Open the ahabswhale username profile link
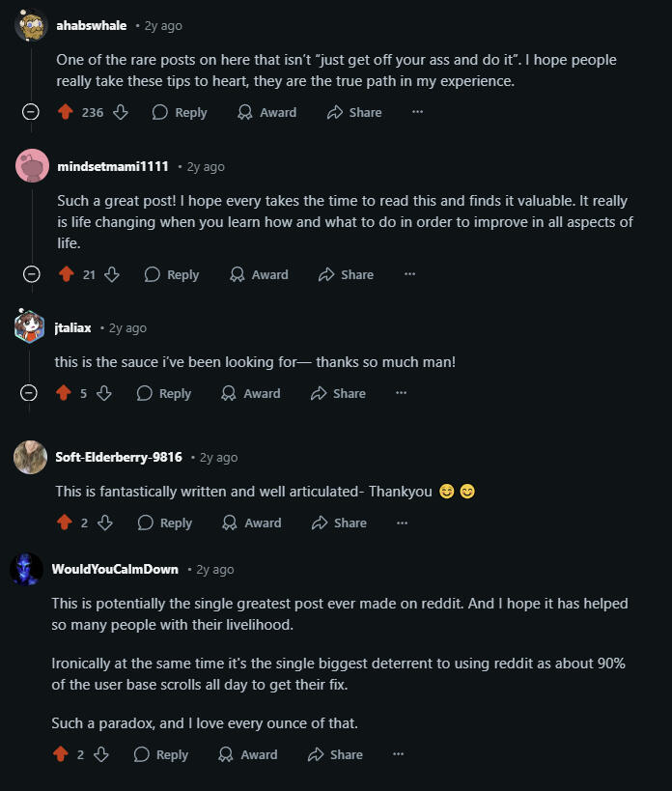 91,25
